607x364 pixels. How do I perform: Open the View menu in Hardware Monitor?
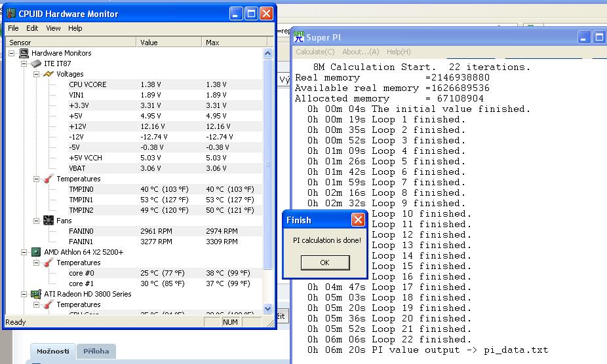point(53,28)
